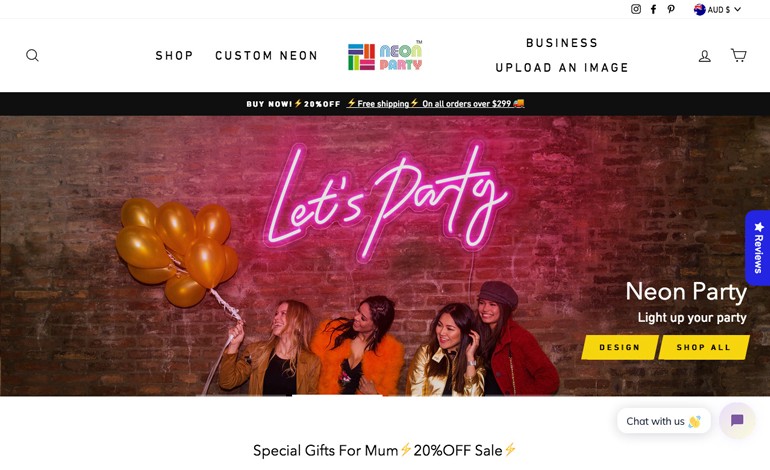Open the Facebook page icon

click(653, 9)
